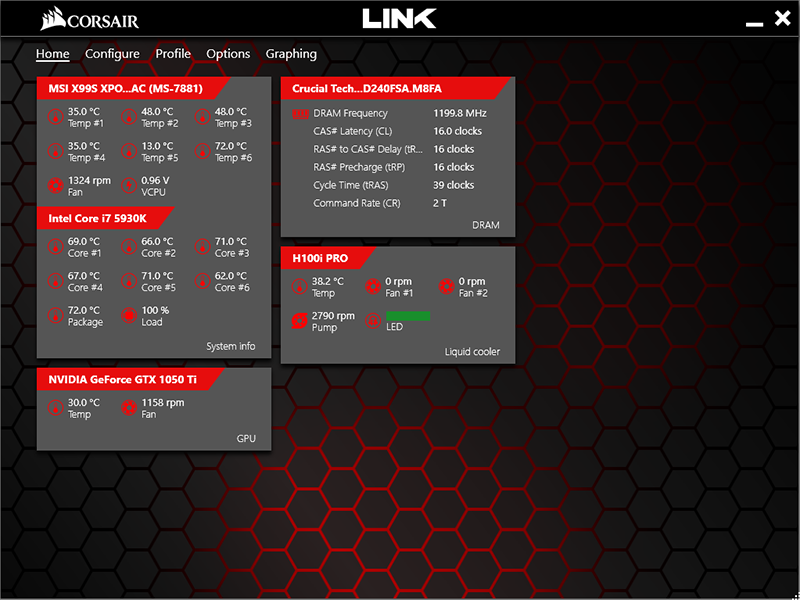Close the Corsair Link window
Image resolution: width=800 pixels, height=600 pixels.
(782, 19)
